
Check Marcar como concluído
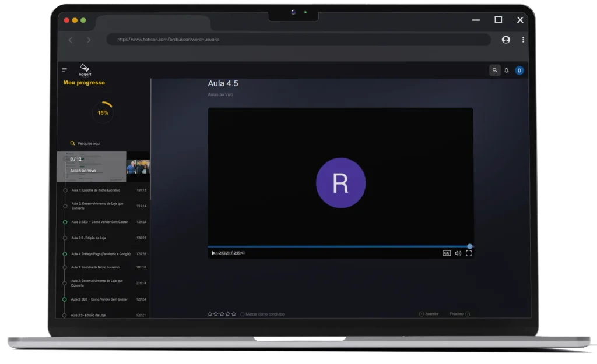(x=243, y=314)
